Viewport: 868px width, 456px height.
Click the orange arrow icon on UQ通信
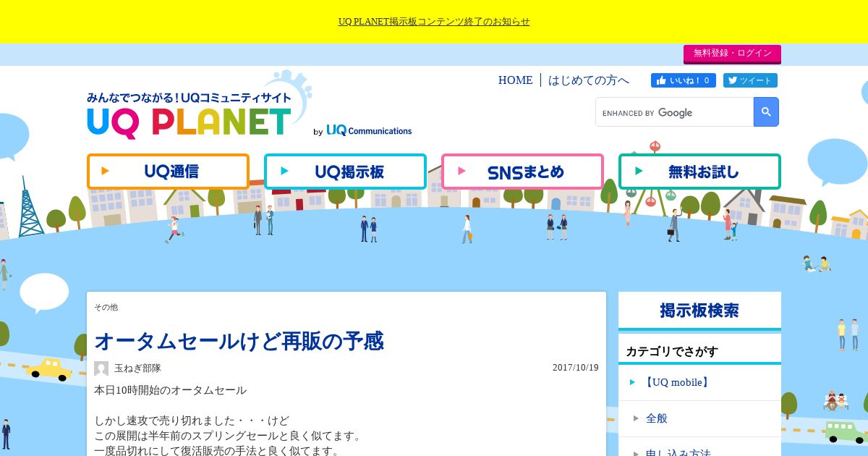(x=106, y=172)
